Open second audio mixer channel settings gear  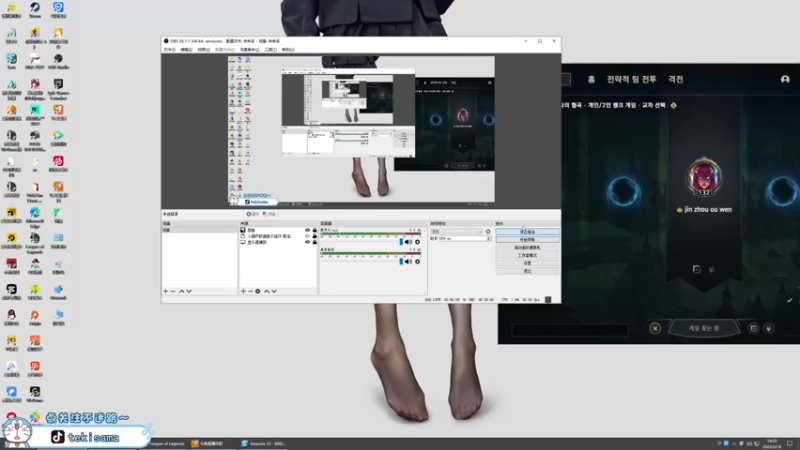[x=417, y=262]
